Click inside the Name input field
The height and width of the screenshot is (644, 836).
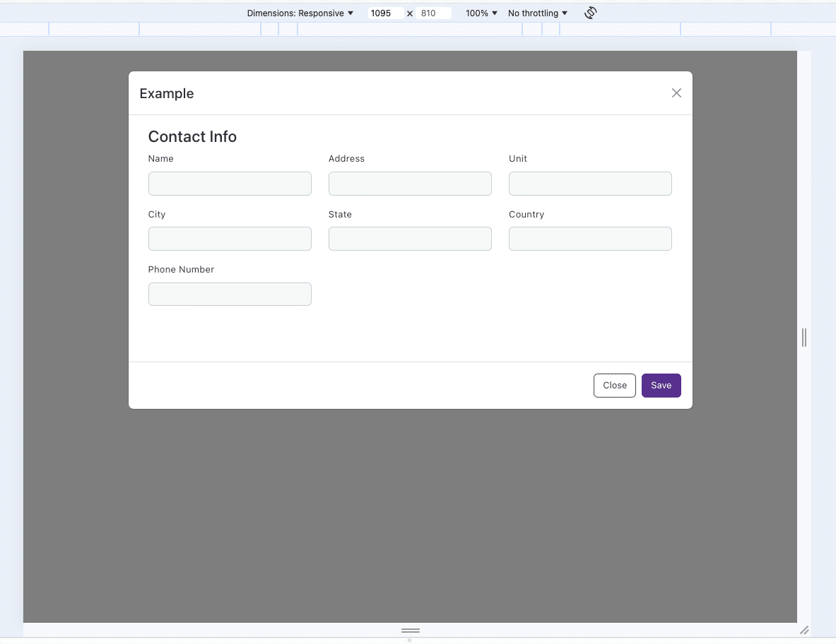point(230,183)
